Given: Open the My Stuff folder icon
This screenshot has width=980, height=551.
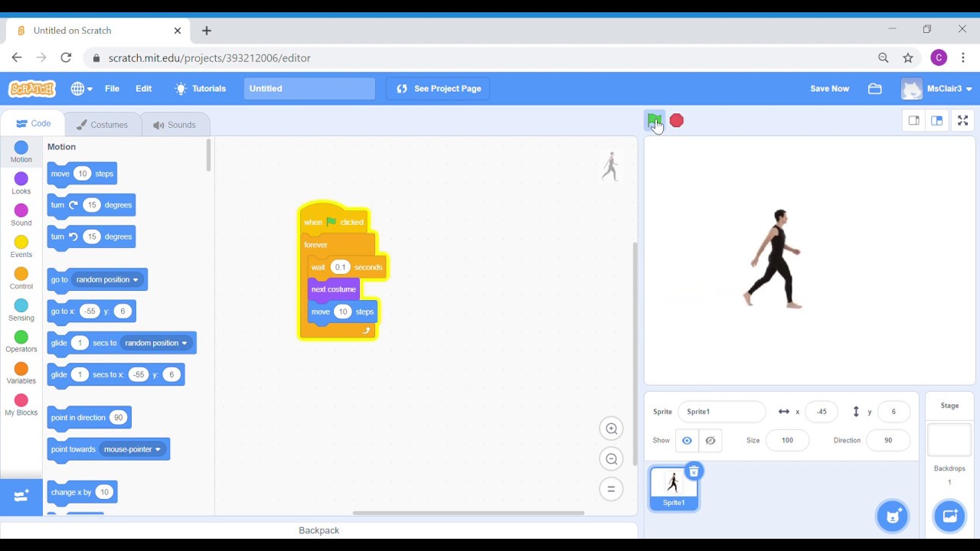Looking at the screenshot, I should pos(875,89).
